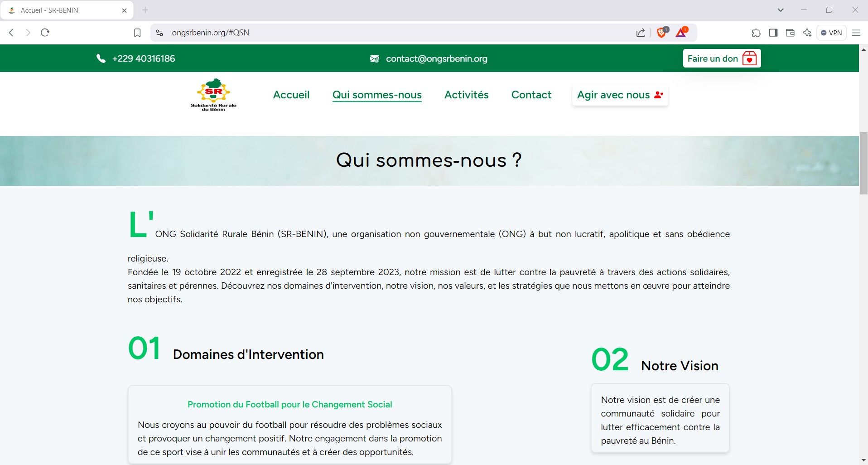Close the Accueil - SR-BENIN tab
This screenshot has width=868, height=465.
124,10
